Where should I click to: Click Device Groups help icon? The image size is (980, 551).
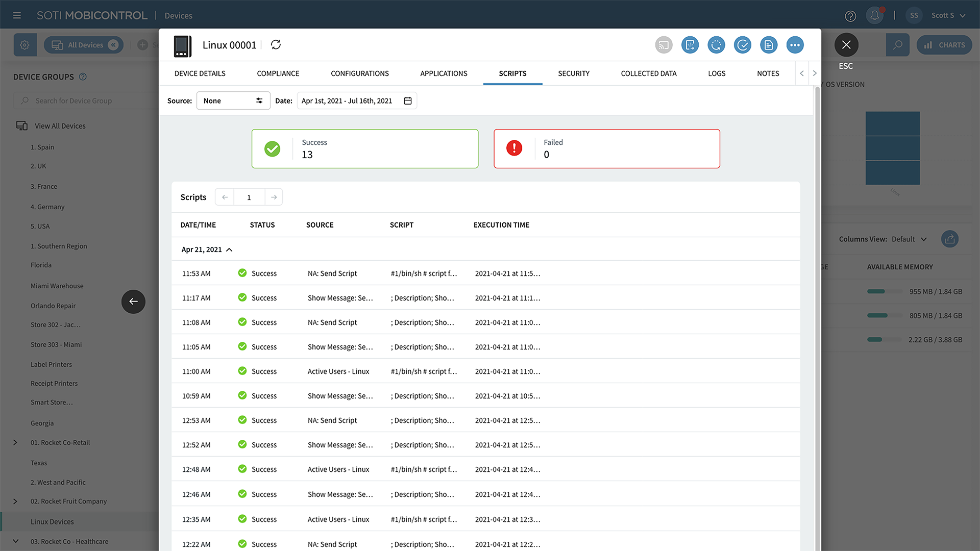pos(83,77)
